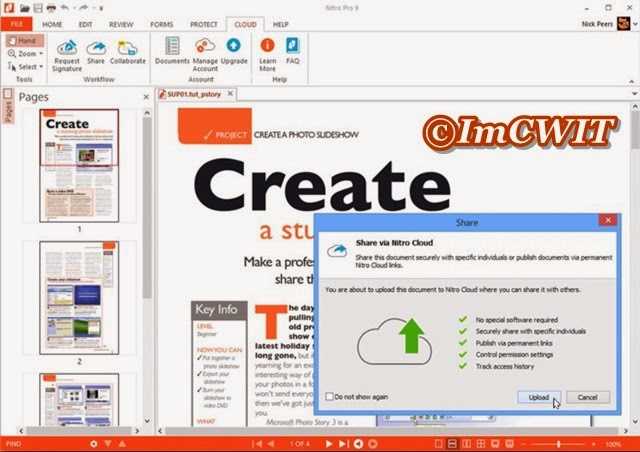Go to the first page
This screenshot has height=452, width=640.
coord(257,444)
